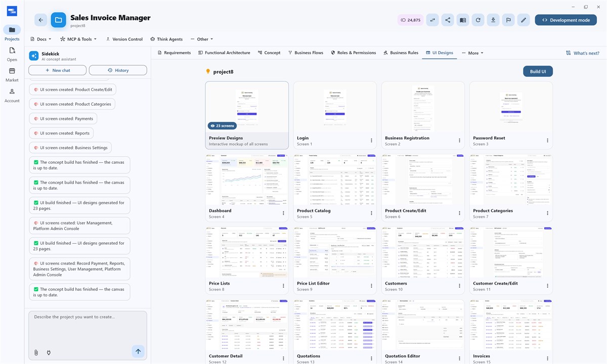
Task: Open options menu for Login screen
Action: (371, 141)
